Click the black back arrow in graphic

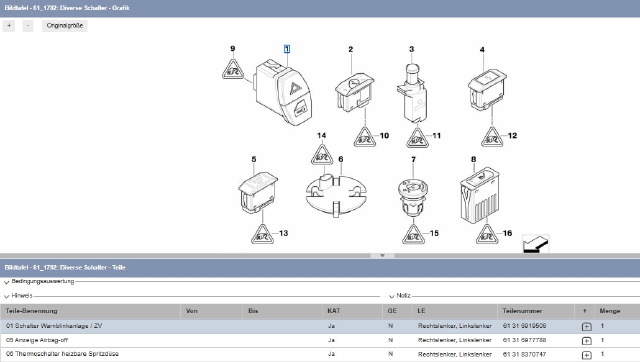coord(536,244)
